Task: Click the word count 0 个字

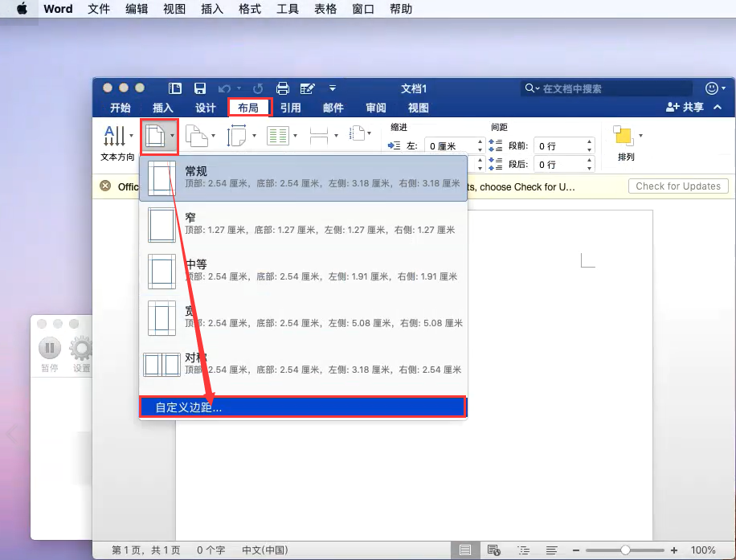Action: [211, 550]
